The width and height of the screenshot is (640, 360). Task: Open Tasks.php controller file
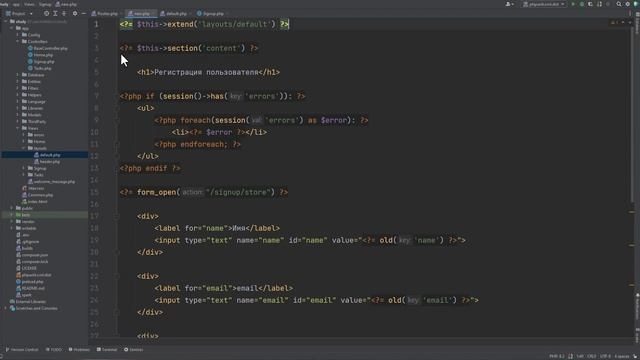[40, 68]
